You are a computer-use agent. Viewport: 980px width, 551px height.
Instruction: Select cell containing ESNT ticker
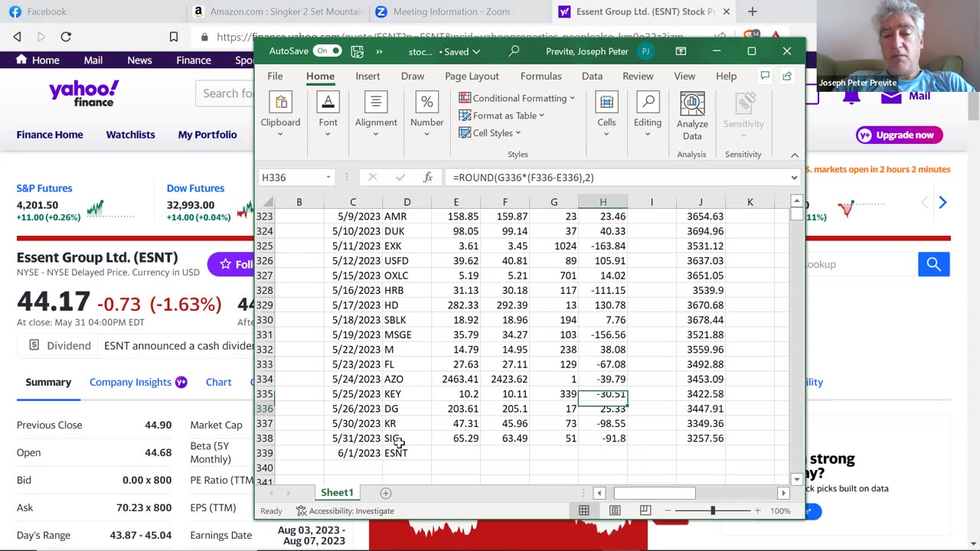tap(407, 453)
